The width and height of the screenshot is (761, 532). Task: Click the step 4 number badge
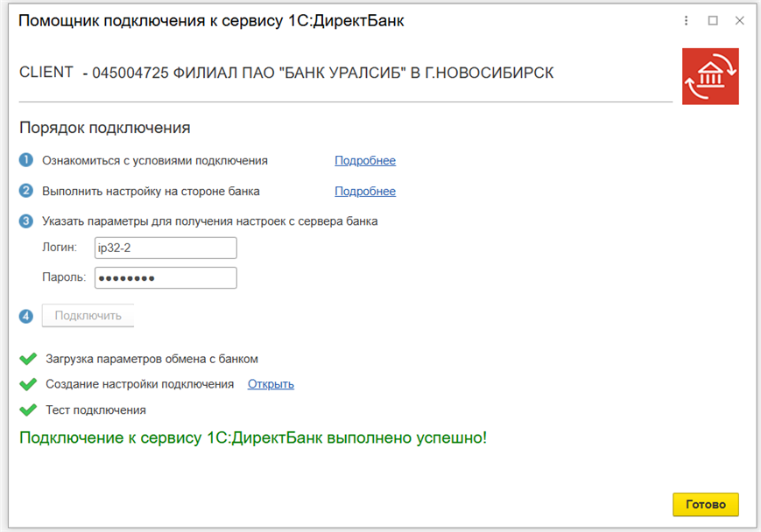pos(26,316)
